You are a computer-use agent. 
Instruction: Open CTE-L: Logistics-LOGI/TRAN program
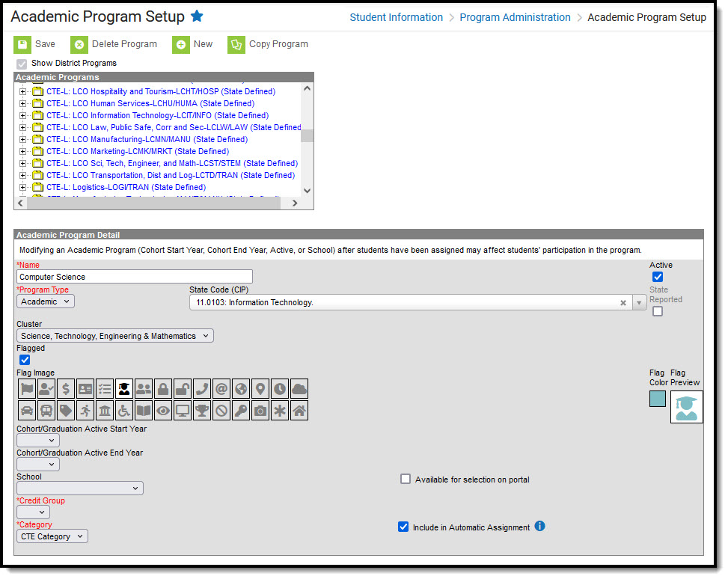tap(126, 187)
